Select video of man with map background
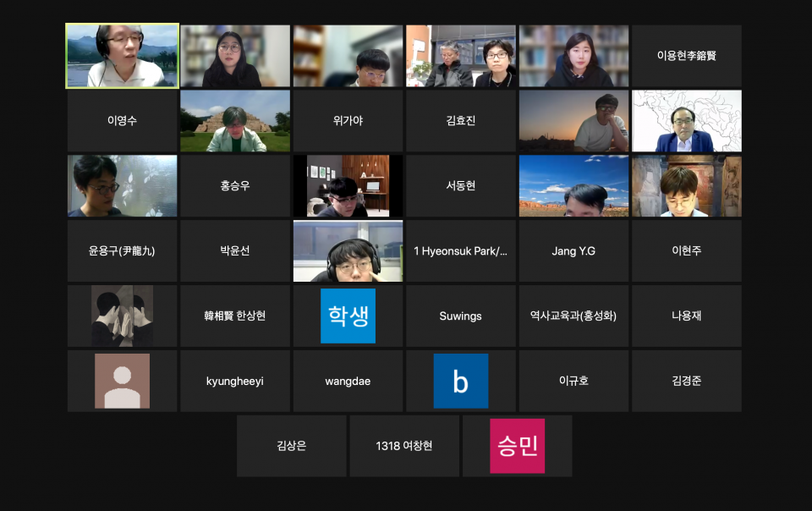 (x=687, y=121)
